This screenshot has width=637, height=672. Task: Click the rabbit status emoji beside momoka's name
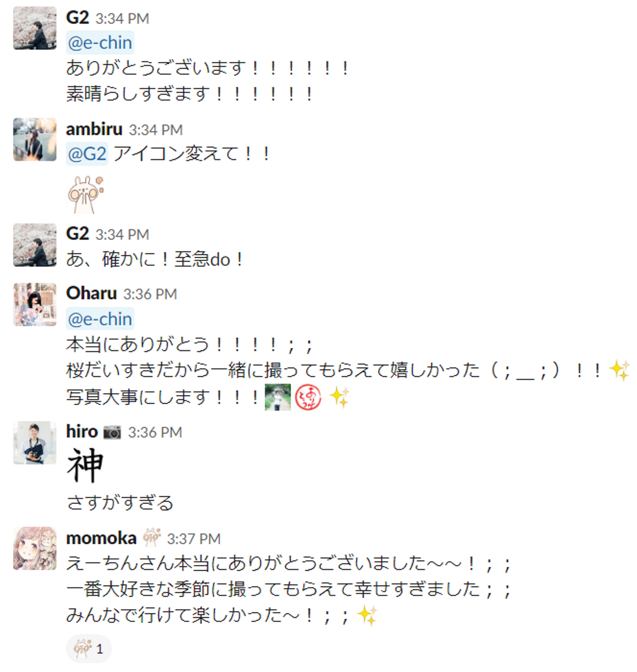[x=151, y=537]
